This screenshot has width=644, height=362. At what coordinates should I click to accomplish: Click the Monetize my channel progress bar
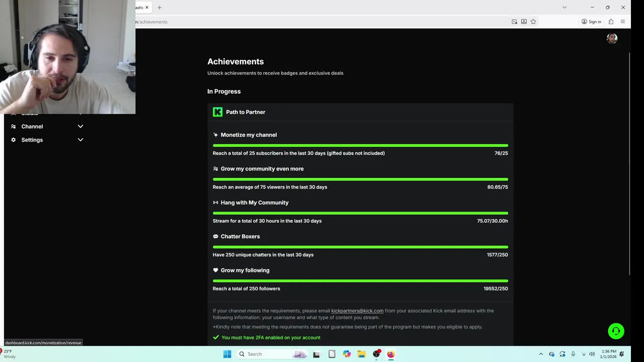[360, 145]
